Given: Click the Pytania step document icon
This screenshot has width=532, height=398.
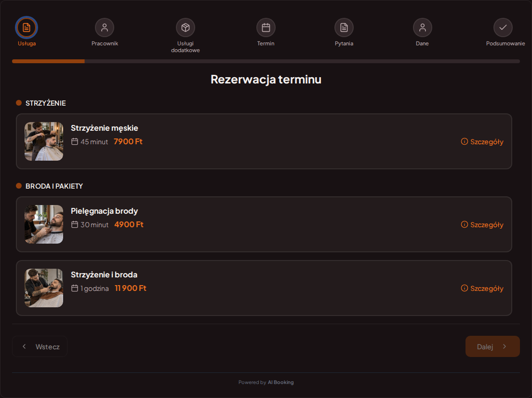Looking at the screenshot, I should click(x=344, y=27).
